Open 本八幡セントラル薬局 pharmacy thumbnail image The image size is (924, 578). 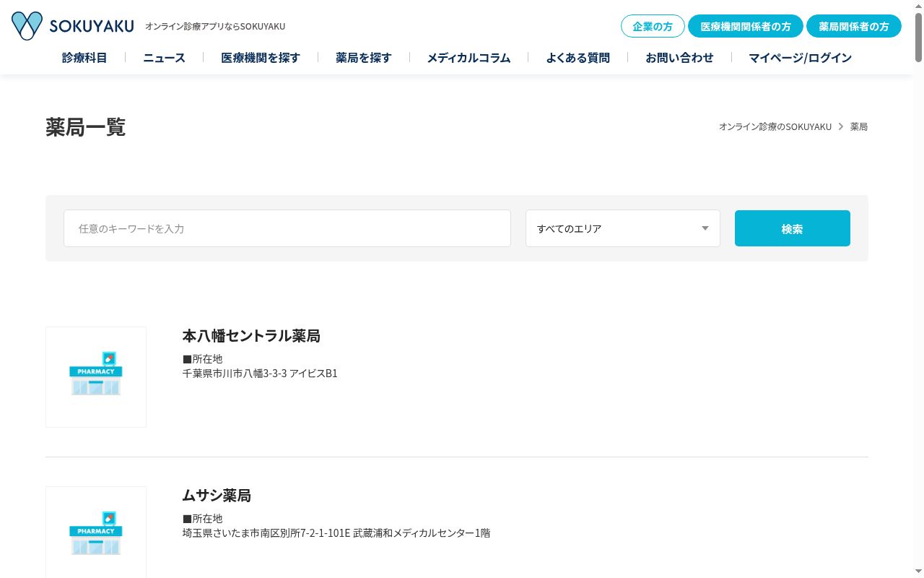click(96, 377)
